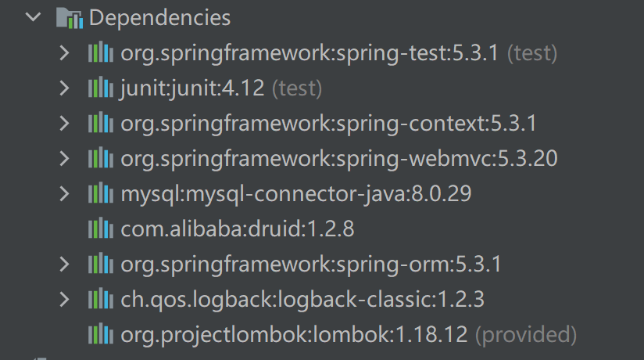Click library icon beside mysql-connector-java
This screenshot has width=644, height=360.
pos(101,193)
